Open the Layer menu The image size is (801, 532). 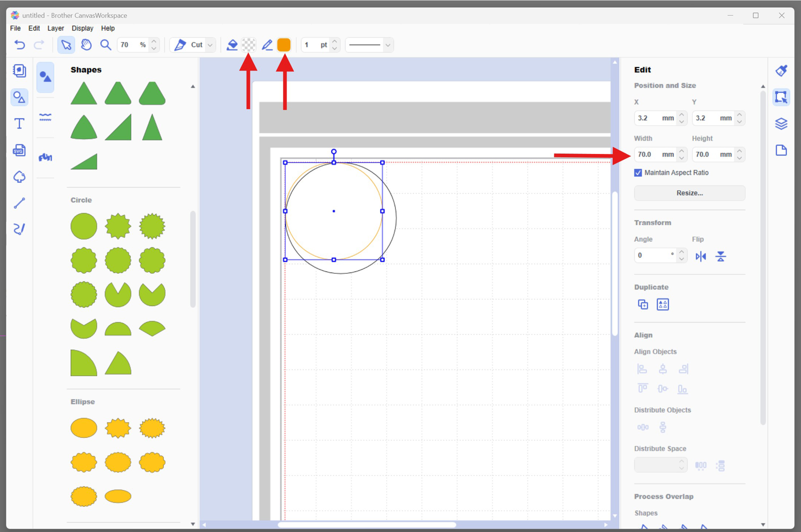click(55, 28)
